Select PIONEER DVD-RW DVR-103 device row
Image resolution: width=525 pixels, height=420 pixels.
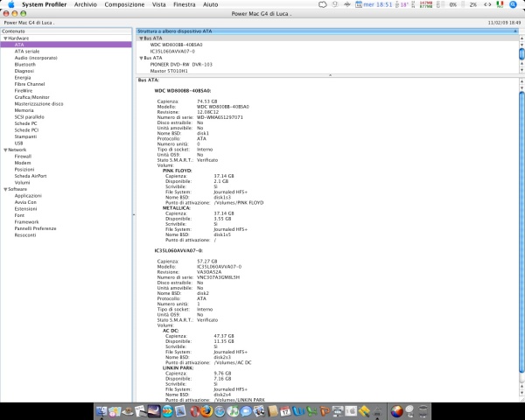click(181, 64)
